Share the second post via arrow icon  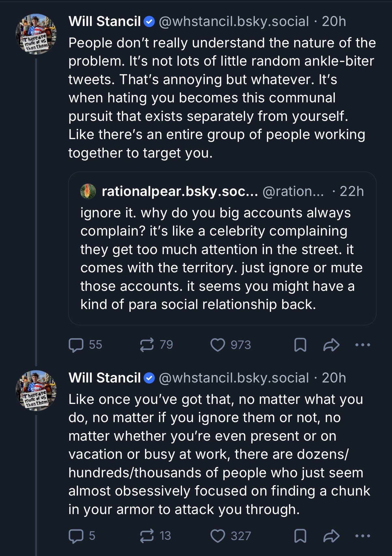(x=331, y=536)
